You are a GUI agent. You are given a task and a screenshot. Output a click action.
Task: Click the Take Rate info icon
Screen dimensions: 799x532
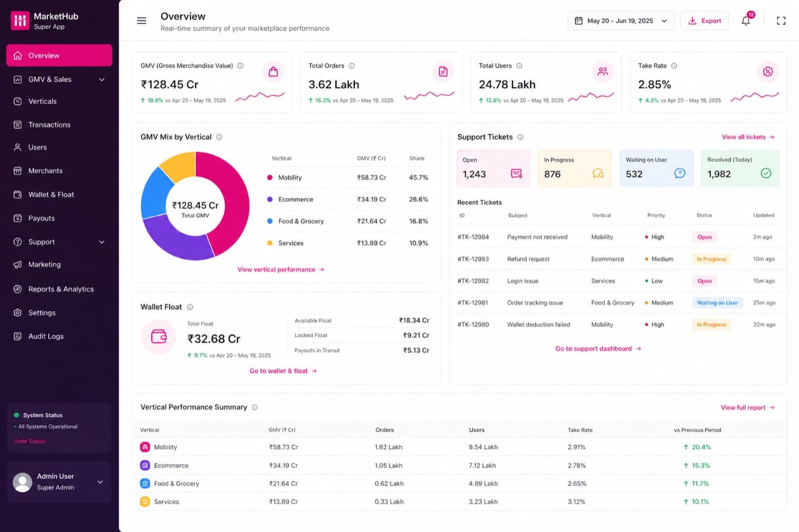674,66
